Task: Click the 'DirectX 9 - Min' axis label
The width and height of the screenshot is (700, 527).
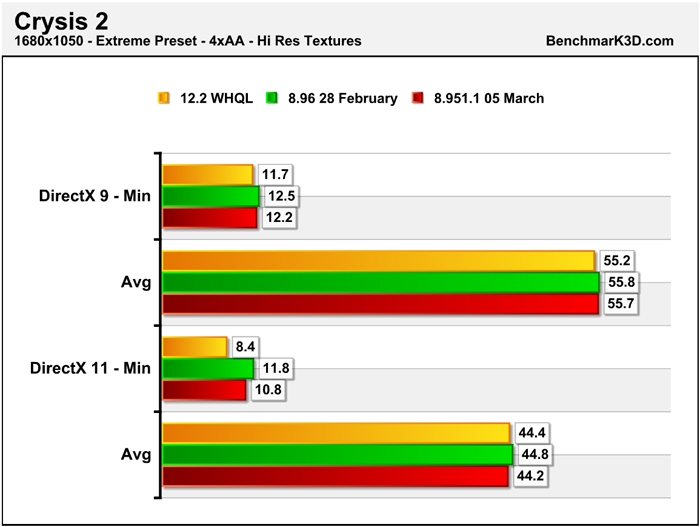Action: point(95,196)
